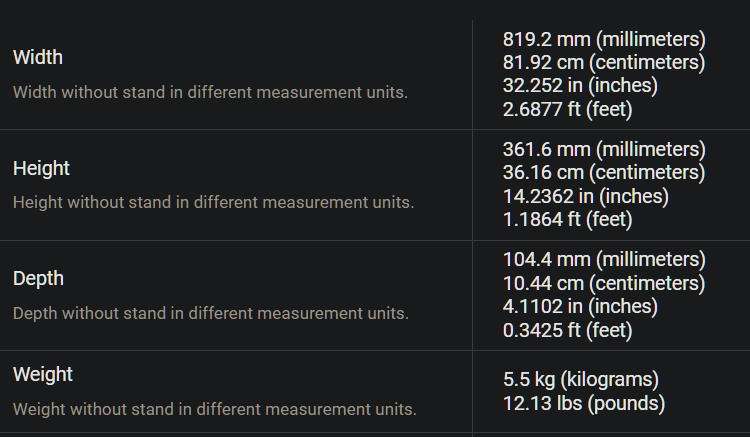The image size is (750, 437).
Task: Click the 4.1102 in depth value
Action: pyautogui.click(x=580, y=306)
